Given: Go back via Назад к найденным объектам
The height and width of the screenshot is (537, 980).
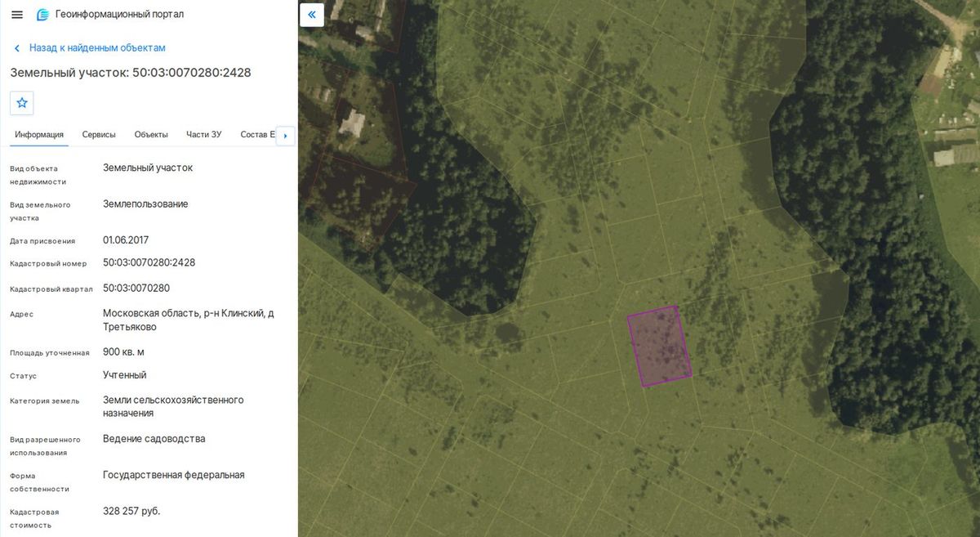Looking at the screenshot, I should tap(97, 48).
